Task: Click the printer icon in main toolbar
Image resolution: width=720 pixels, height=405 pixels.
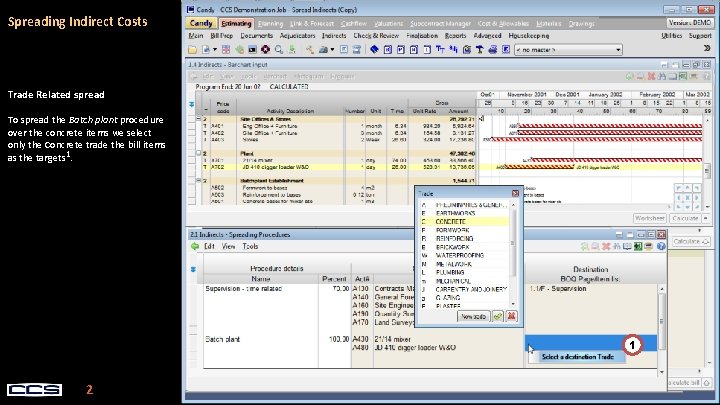Action: (493, 50)
